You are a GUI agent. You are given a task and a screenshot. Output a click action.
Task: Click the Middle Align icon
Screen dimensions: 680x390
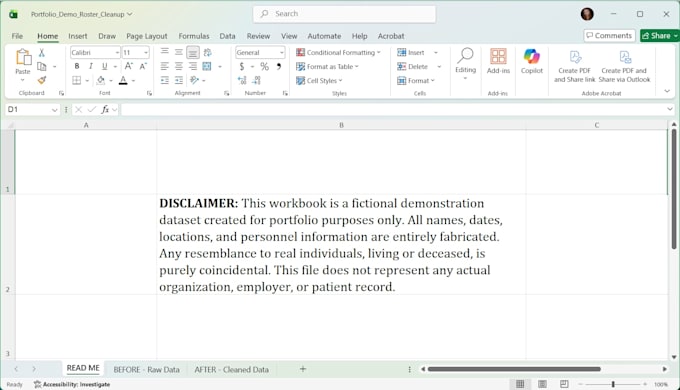point(179,52)
